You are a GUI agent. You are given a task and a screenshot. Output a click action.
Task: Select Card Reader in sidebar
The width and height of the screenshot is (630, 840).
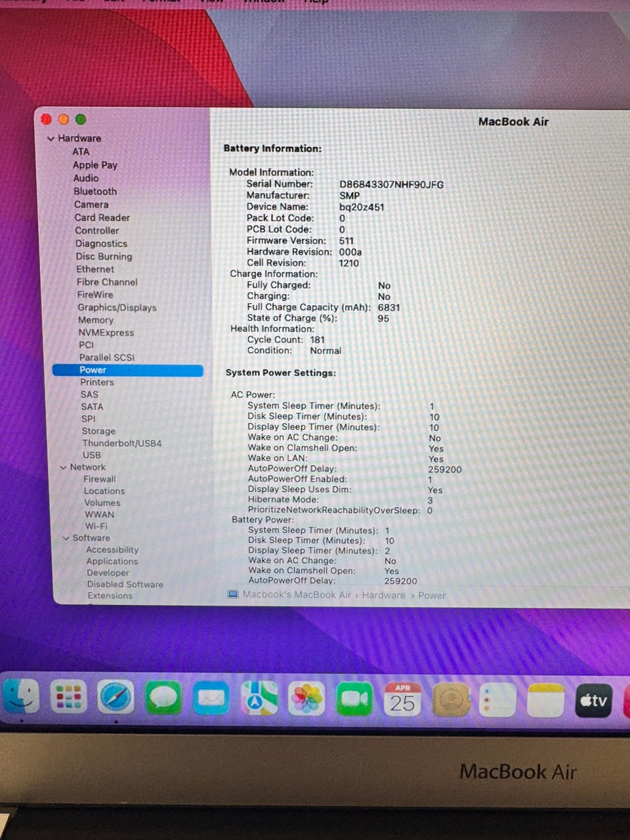[102, 217]
